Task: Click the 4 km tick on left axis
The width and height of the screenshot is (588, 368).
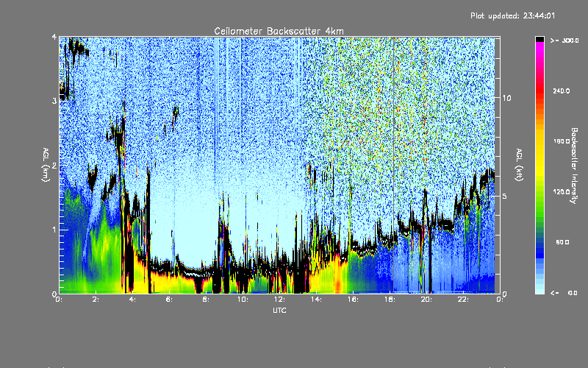Action: pyautogui.click(x=54, y=37)
